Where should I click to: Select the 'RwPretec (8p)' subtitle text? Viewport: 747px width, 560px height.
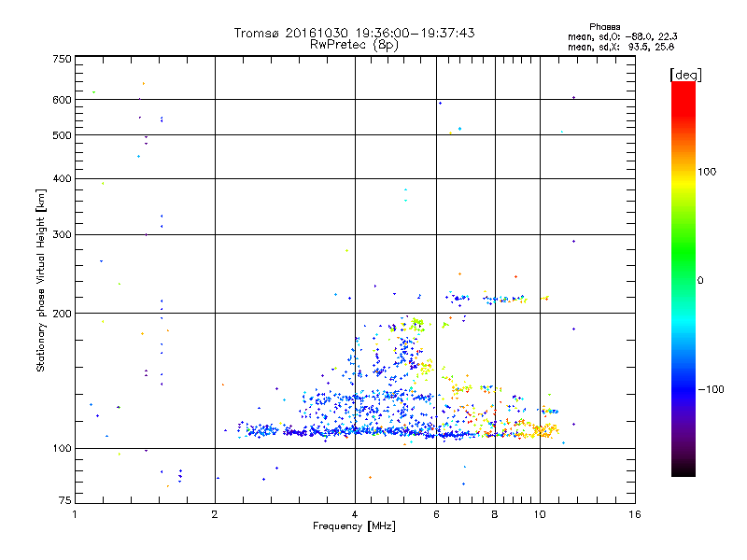pyautogui.click(x=354, y=45)
